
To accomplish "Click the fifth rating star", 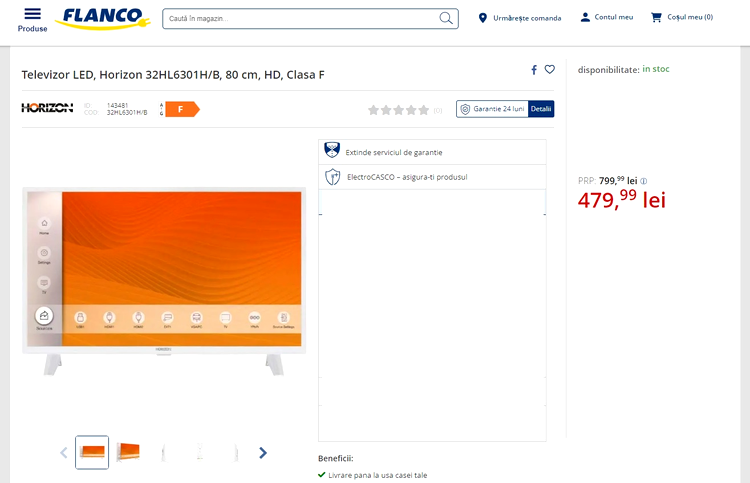I will click(424, 110).
